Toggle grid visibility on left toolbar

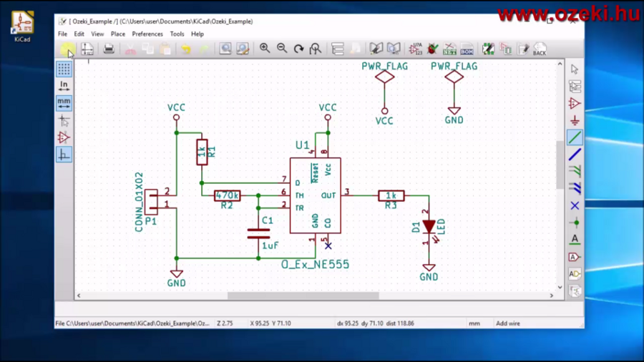pos(64,69)
